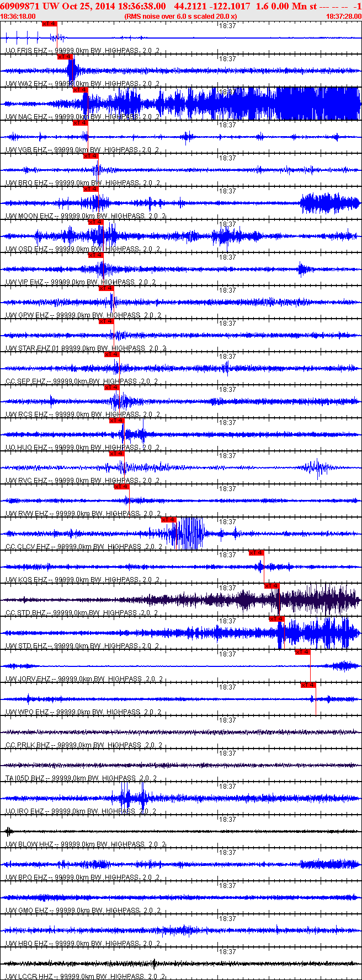The width and height of the screenshot is (362, 980).
Task: Click the red pick flag on the UW KOS trace
Action: pyautogui.click(x=257, y=553)
